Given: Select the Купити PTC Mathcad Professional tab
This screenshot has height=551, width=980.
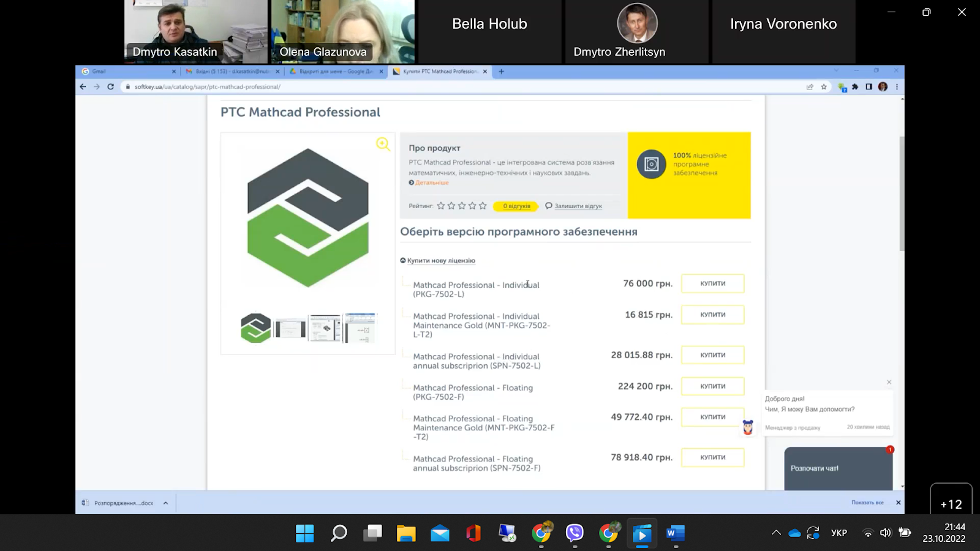Looking at the screenshot, I should pos(440,72).
